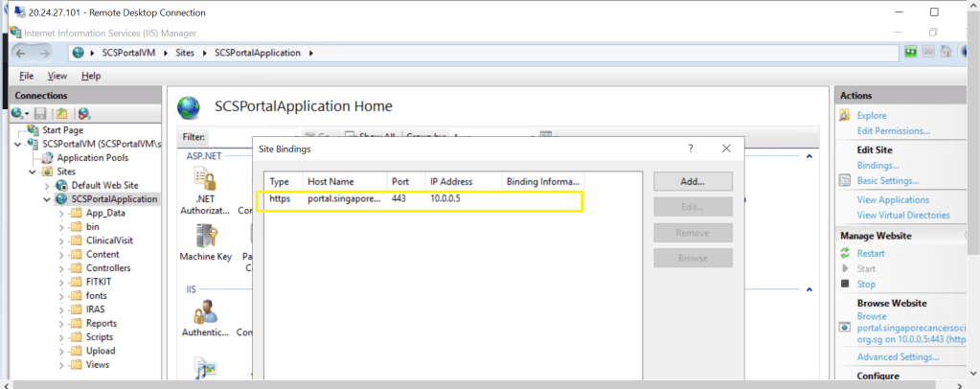The width and height of the screenshot is (980, 389).
Task: Click the help question mark in Site Bindings
Action: pyautogui.click(x=691, y=149)
